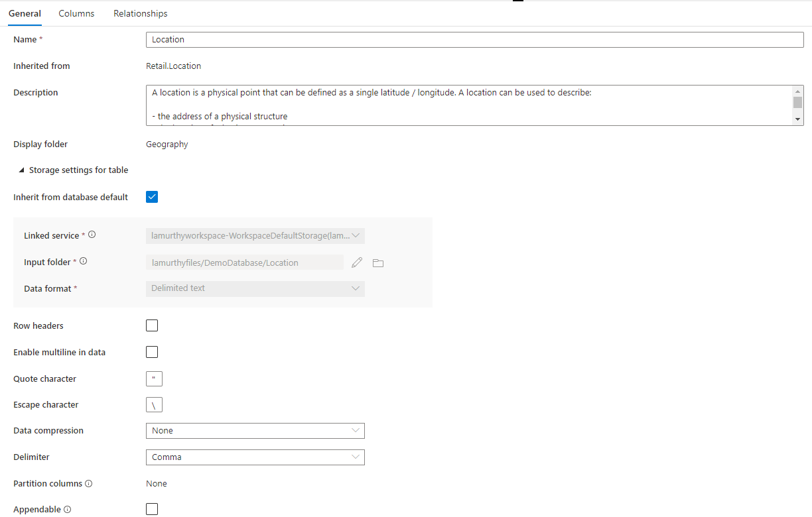
Task: Click the info icon next to Partition columns
Action: pos(87,483)
